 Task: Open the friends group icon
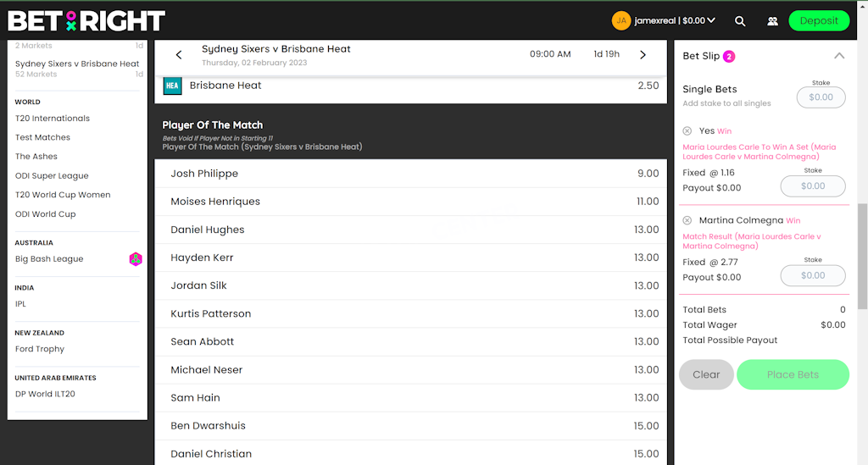[x=772, y=21]
